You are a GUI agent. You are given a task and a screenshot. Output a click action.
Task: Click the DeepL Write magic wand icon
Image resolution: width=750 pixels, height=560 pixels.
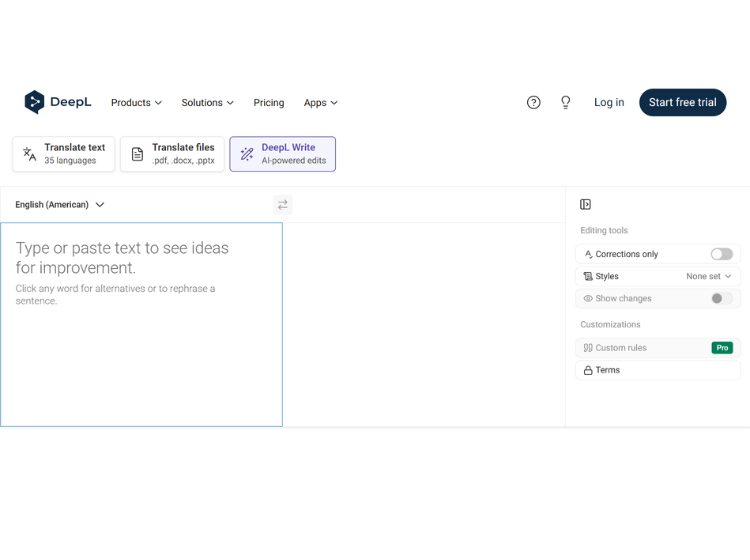tap(247, 154)
